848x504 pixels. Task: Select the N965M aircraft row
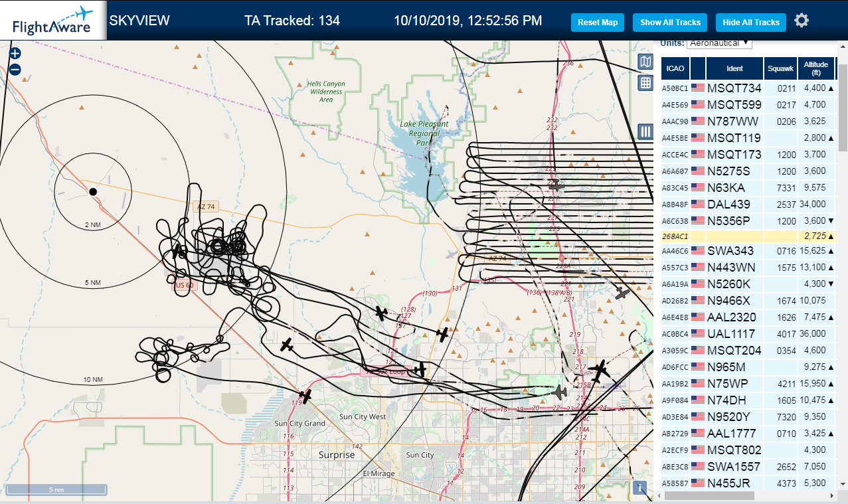pyautogui.click(x=748, y=367)
